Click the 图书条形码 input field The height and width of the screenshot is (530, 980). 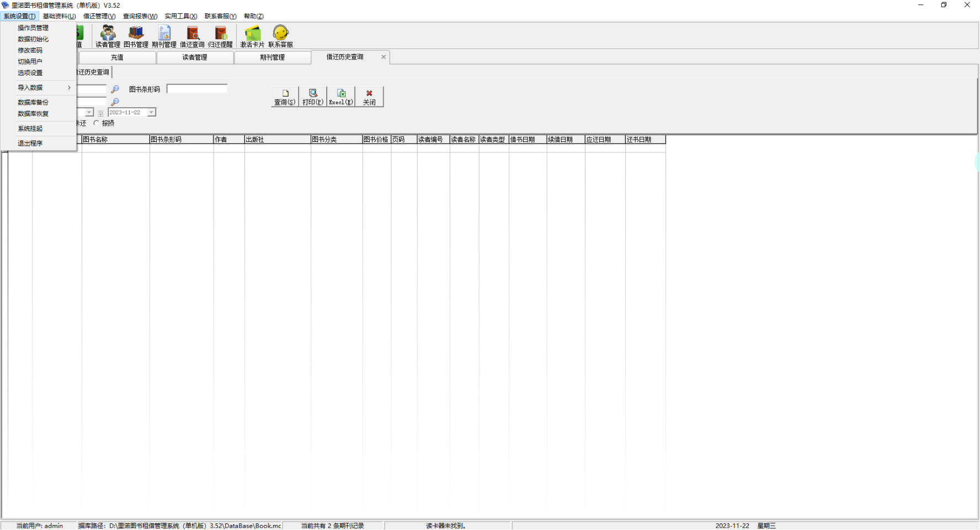coord(197,89)
